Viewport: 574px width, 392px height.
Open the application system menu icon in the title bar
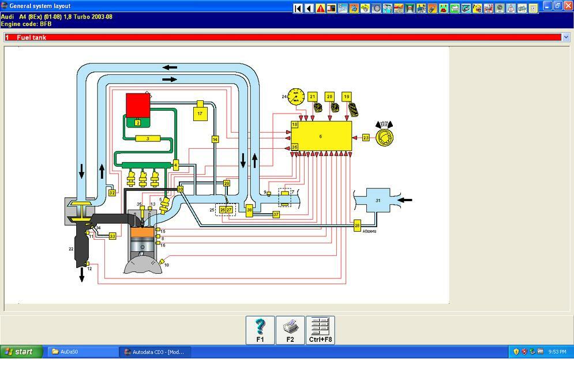[x=5, y=6]
